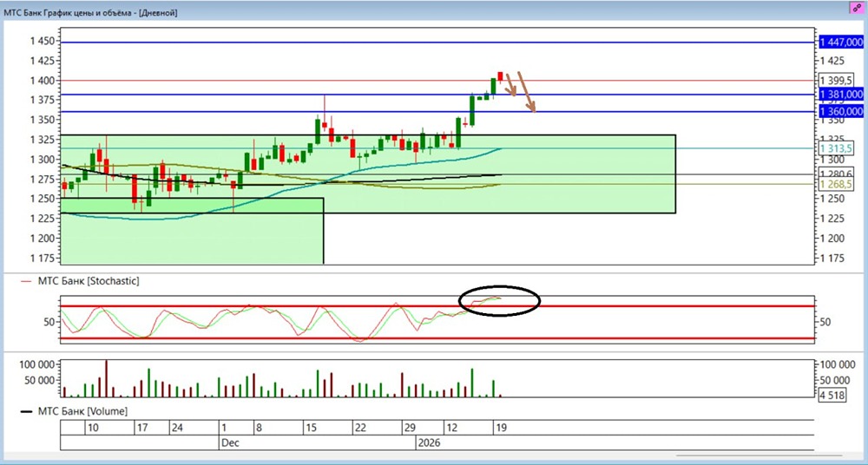Image resolution: width=868 pixels, height=465 pixels.
Task: Click the date label '22' on the time axis
Action: click(360, 428)
